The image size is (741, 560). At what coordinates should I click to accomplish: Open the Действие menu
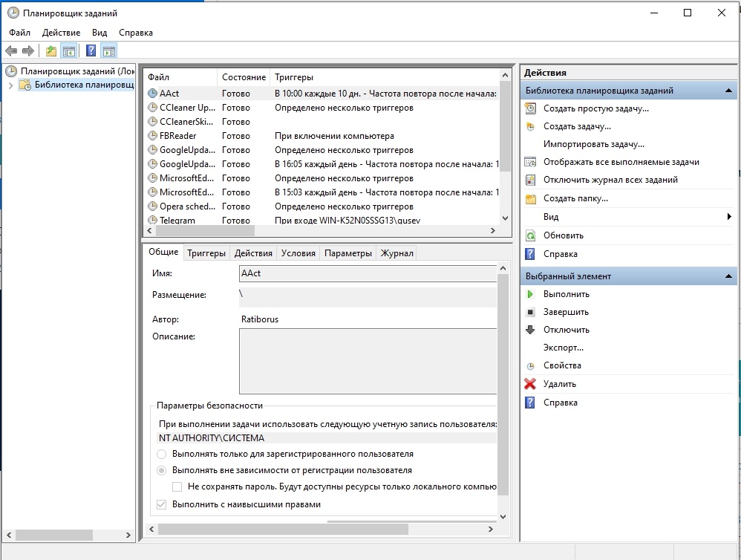[61, 33]
